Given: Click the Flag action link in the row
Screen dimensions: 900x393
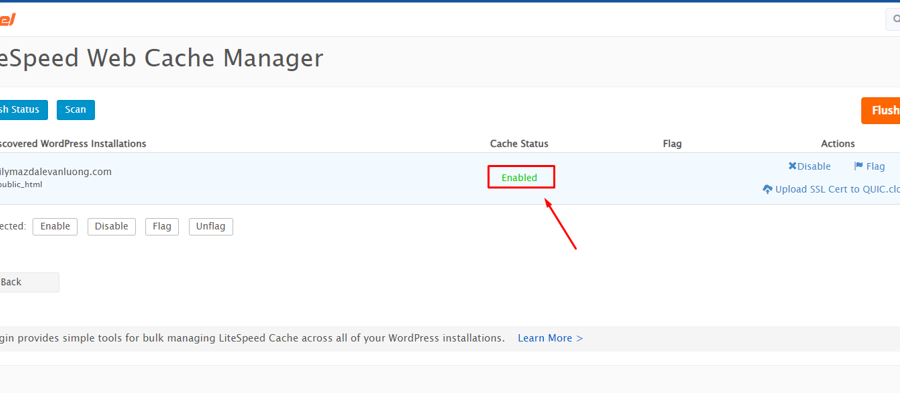Looking at the screenshot, I should [870, 166].
